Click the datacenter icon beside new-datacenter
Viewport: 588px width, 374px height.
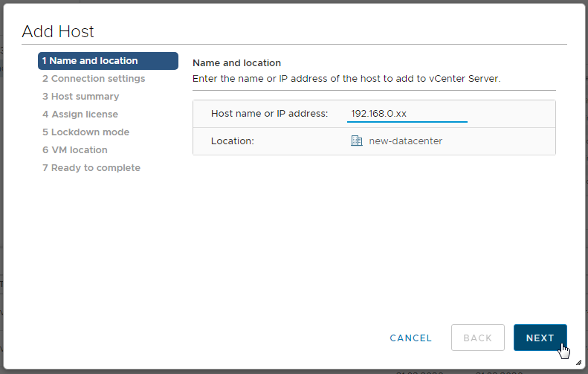[356, 141]
